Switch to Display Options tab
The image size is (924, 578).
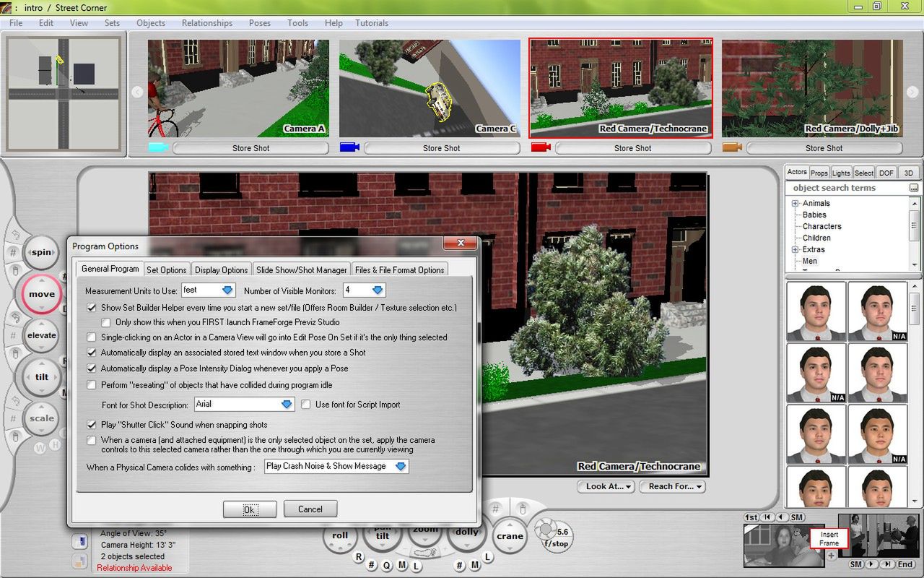222,269
